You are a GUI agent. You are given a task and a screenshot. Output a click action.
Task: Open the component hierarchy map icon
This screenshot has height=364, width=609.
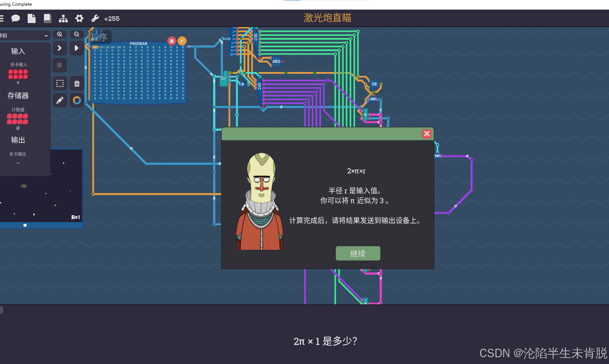(63, 18)
